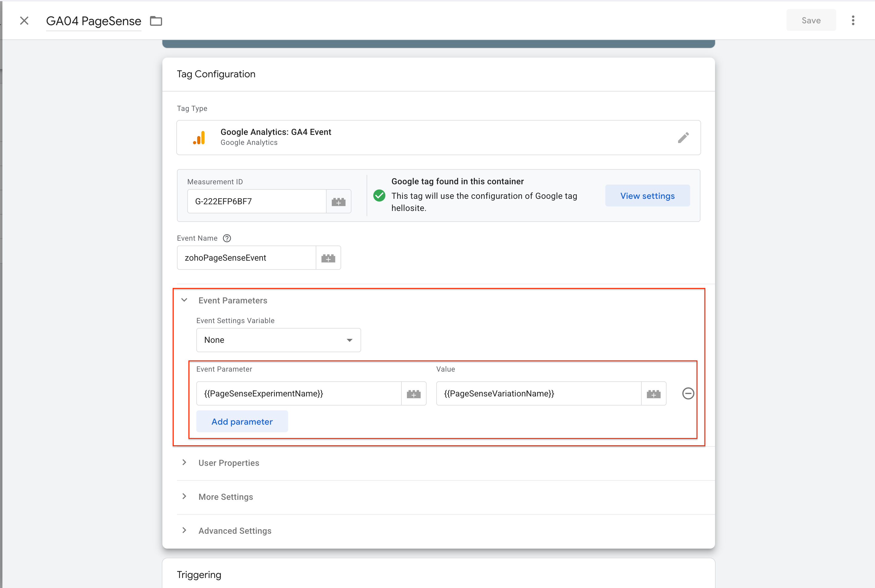Click the View settings button
This screenshot has height=588, width=875.
(647, 196)
